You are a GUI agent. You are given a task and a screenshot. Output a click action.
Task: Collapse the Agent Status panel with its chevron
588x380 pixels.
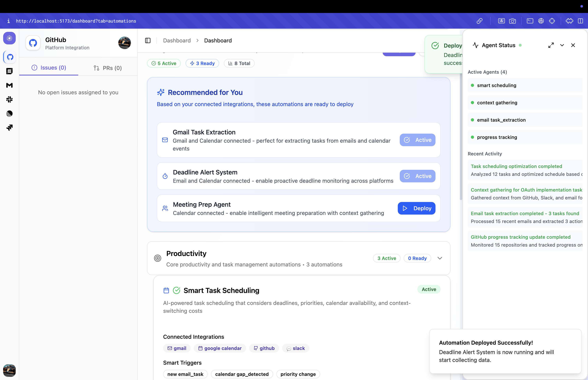562,45
